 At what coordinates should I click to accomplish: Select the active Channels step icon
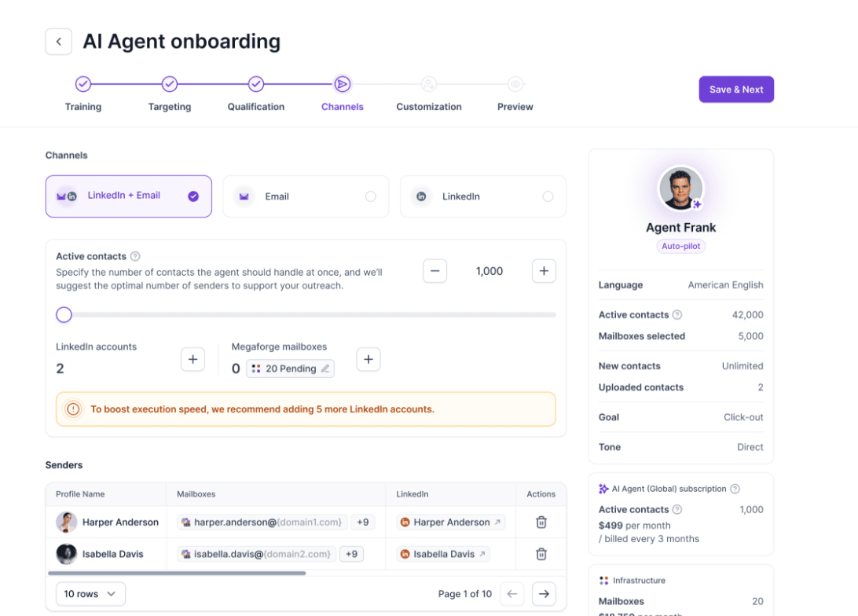click(x=343, y=84)
